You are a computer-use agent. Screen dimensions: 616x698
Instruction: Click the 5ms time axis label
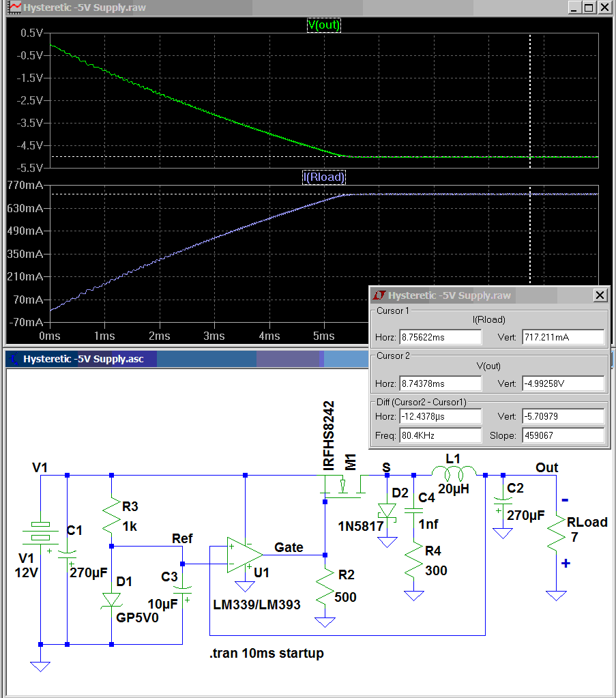tap(323, 336)
